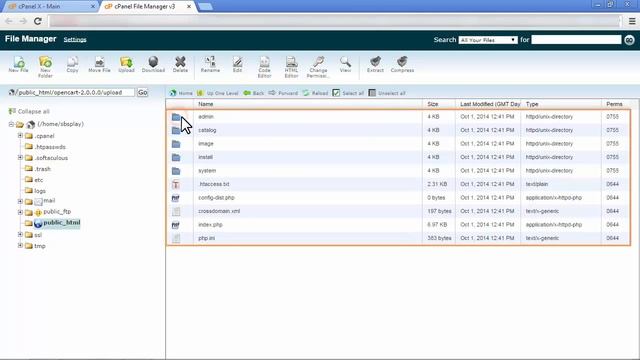Open the browser hamburger menu
This screenshot has height=360, width=640.
tap(632, 21)
